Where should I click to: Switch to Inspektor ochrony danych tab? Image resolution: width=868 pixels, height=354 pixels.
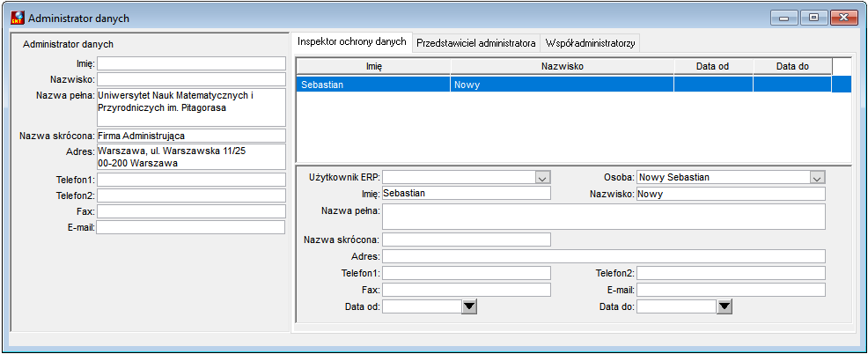[x=352, y=42]
